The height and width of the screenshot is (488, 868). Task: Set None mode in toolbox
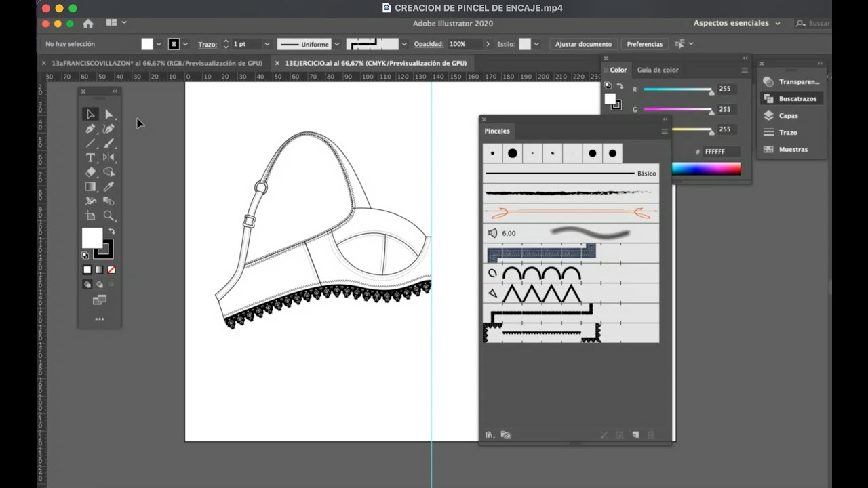(x=111, y=270)
